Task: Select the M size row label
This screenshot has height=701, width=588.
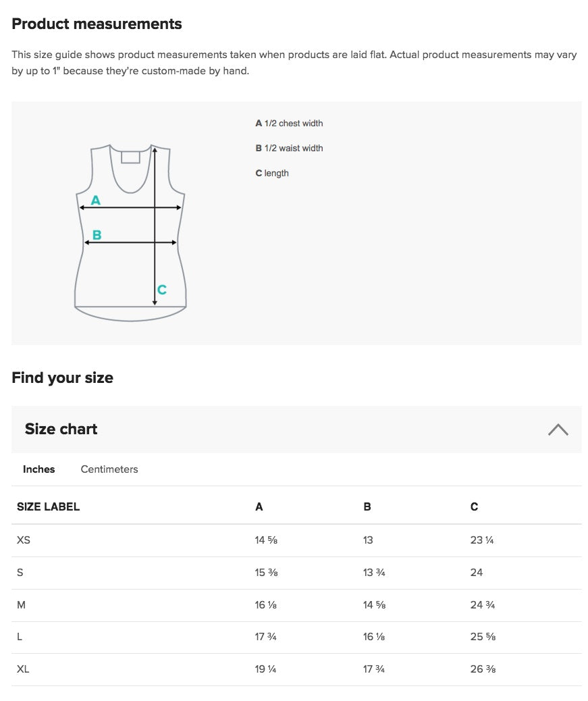Action: pos(22,605)
